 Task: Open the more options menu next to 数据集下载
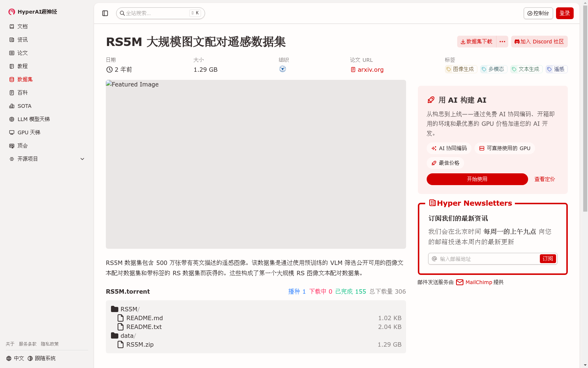click(502, 42)
